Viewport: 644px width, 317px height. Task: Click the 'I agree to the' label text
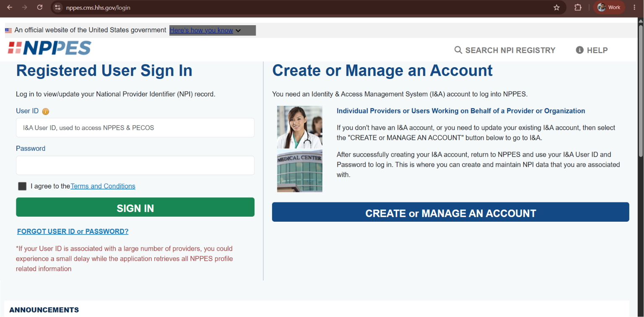click(50, 186)
